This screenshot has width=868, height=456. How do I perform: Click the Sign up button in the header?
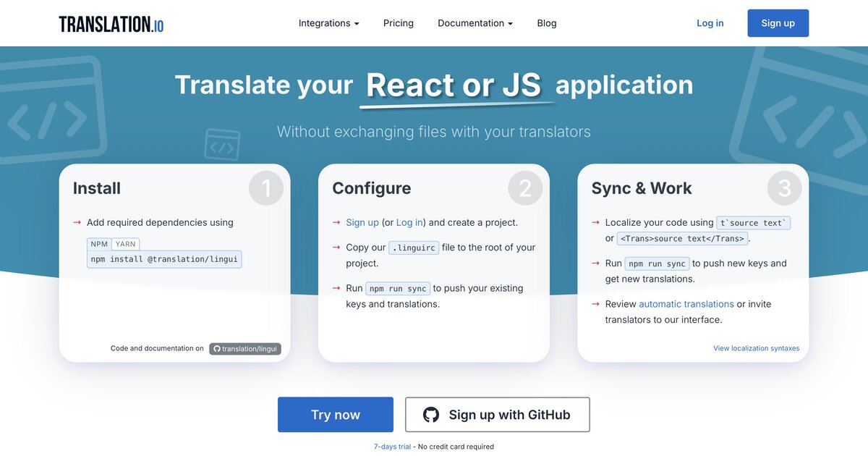coord(778,22)
